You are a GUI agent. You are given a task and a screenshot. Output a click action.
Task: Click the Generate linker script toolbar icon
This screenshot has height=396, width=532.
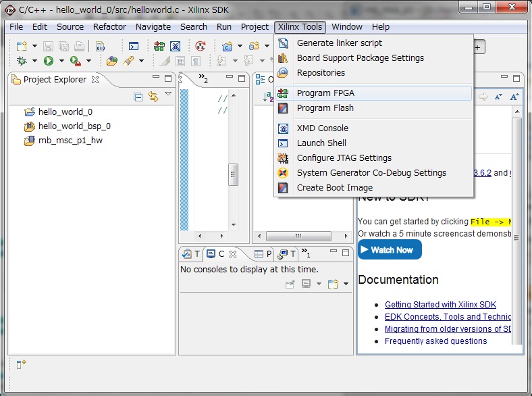tap(101, 46)
